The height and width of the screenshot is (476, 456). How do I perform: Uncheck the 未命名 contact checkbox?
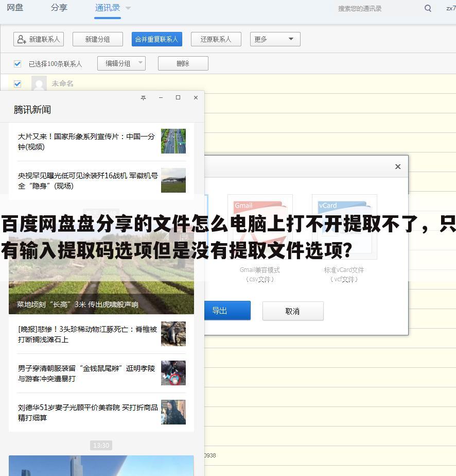17,83
